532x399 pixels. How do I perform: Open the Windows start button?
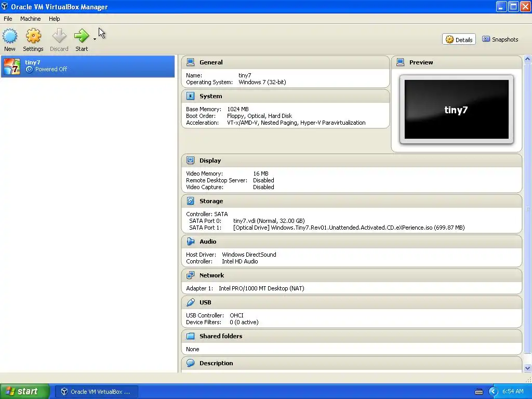[x=25, y=392]
